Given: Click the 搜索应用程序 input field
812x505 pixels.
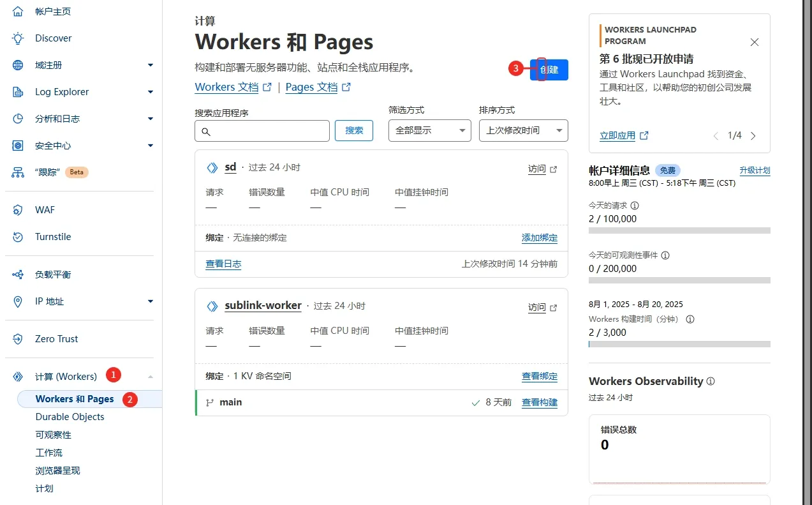Looking at the screenshot, I should click(x=262, y=130).
